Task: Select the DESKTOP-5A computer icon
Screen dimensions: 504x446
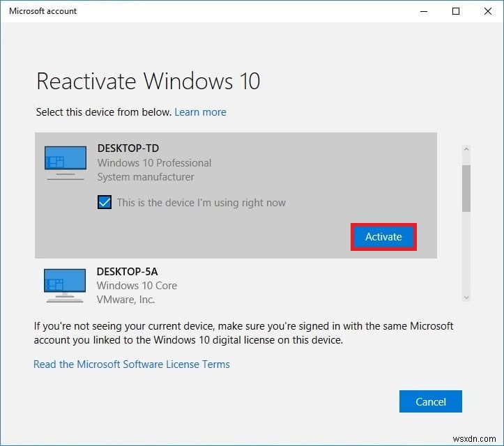Action: [x=65, y=286]
